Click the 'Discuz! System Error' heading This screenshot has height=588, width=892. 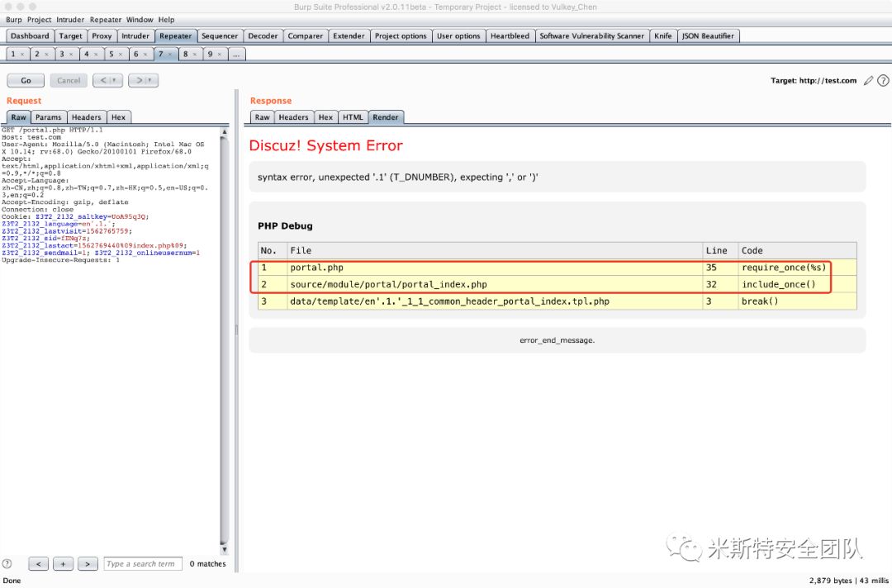pos(326,145)
